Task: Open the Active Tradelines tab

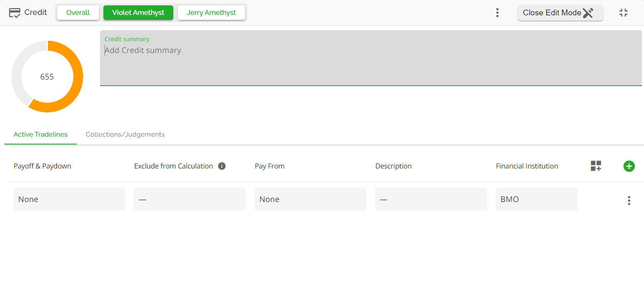Action: (41, 135)
